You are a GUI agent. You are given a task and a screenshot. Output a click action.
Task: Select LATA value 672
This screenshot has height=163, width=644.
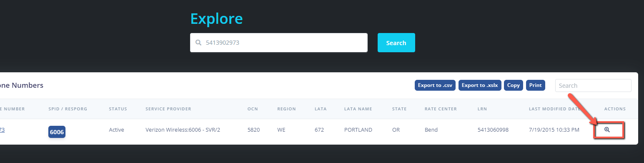[x=319, y=130]
